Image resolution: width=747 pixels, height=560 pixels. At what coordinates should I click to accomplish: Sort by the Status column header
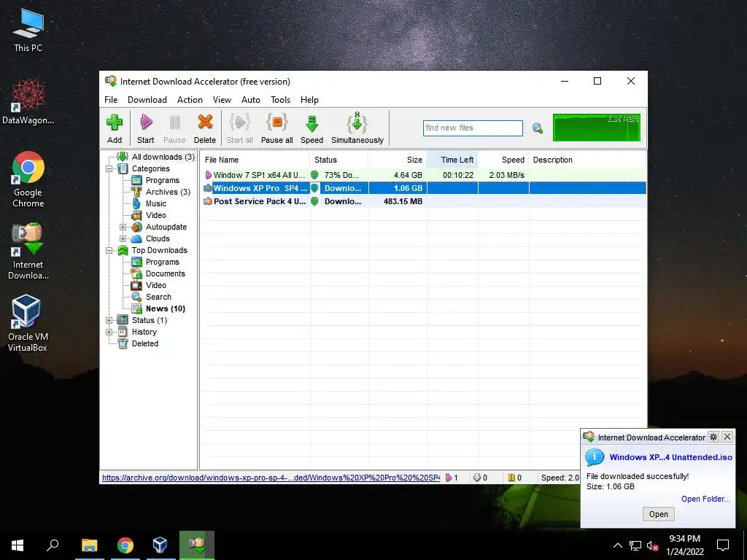[338, 160]
